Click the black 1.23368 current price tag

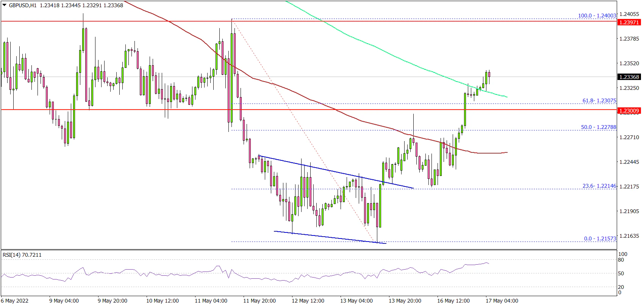629,77
